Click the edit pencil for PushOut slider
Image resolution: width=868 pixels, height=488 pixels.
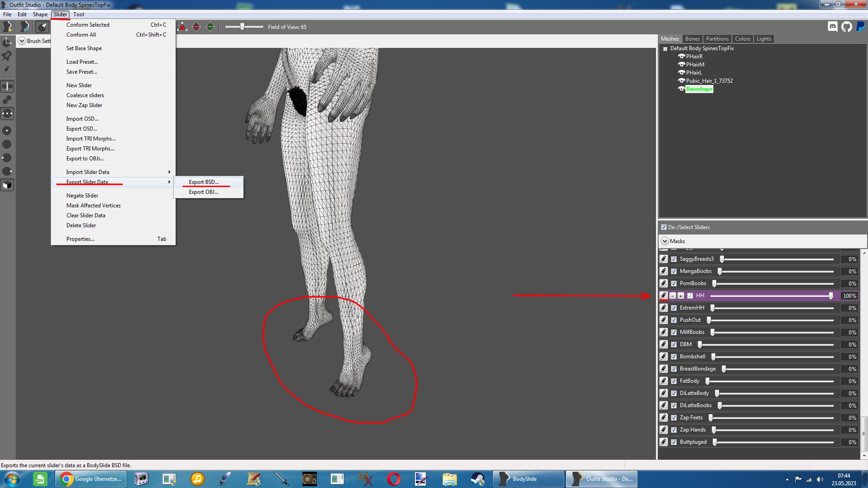click(663, 320)
